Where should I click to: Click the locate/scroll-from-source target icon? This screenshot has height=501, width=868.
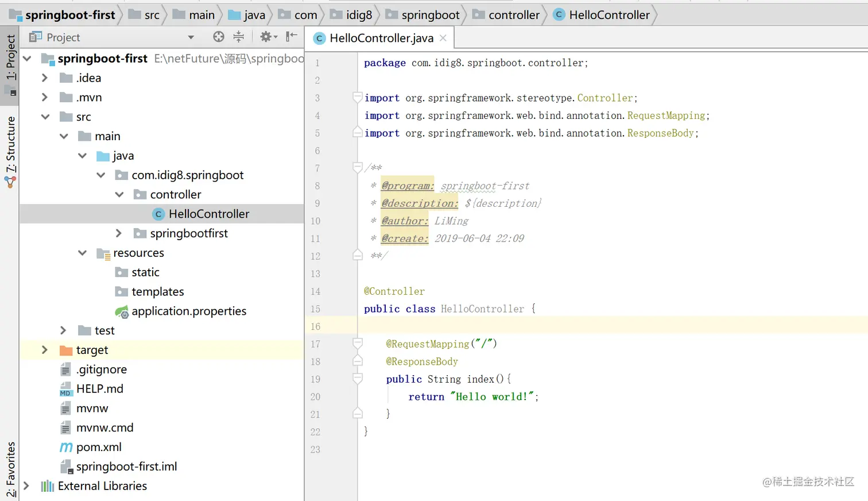pyautogui.click(x=219, y=37)
